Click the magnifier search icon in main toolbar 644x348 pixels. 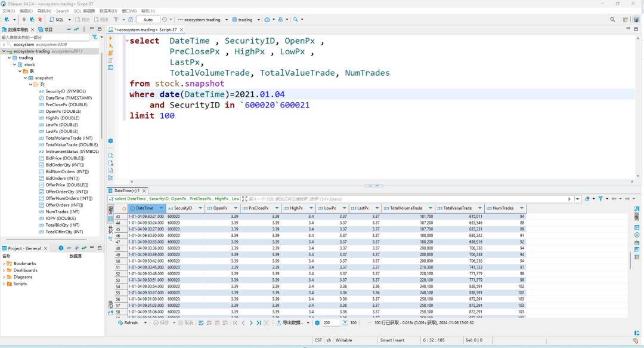(x=295, y=19)
